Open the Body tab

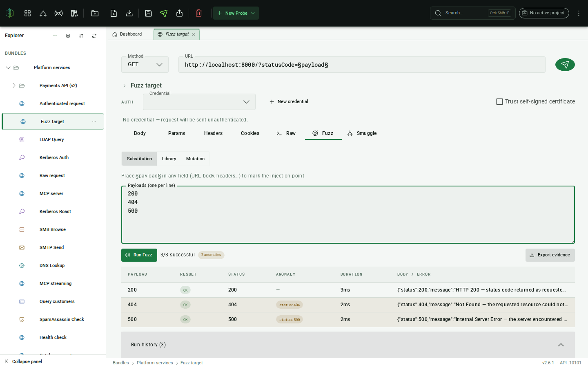(140, 133)
